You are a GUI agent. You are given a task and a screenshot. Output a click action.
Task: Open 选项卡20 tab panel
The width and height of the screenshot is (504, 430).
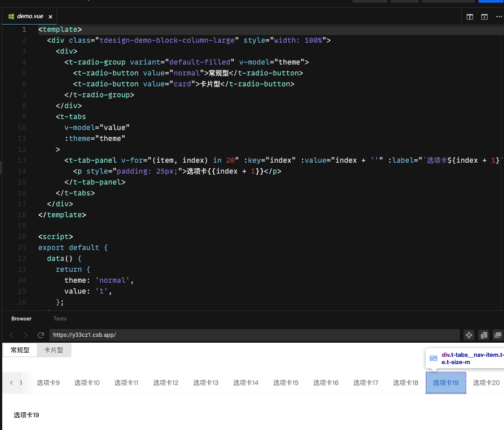(x=486, y=383)
